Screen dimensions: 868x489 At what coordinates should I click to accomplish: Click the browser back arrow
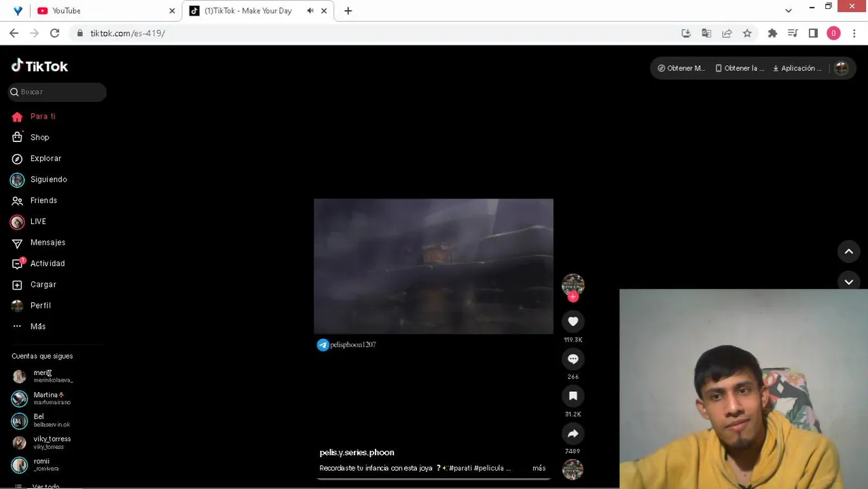point(14,33)
